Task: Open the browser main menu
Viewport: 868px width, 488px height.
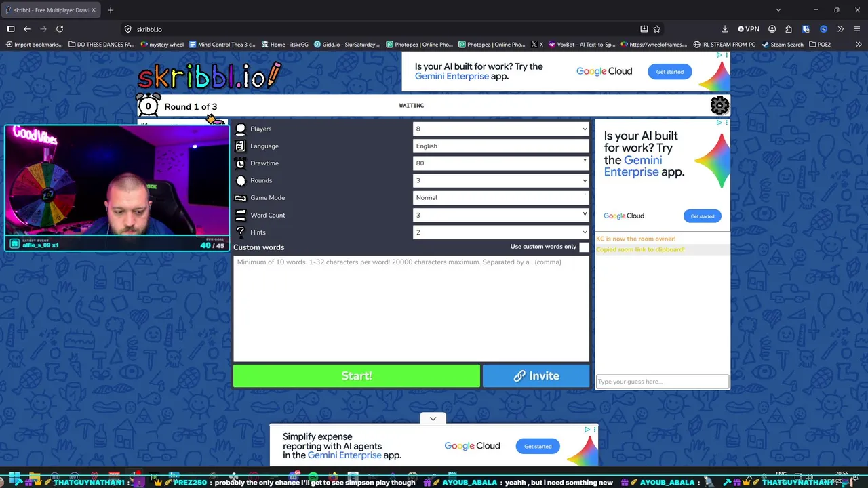Action: (857, 29)
